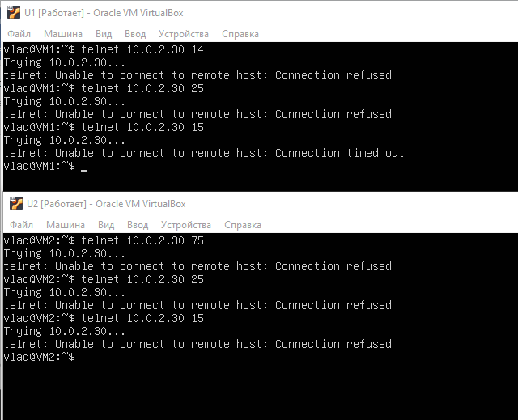The width and height of the screenshot is (518, 420).
Task: Open the Машина menu in U2 window
Action: click(x=66, y=225)
